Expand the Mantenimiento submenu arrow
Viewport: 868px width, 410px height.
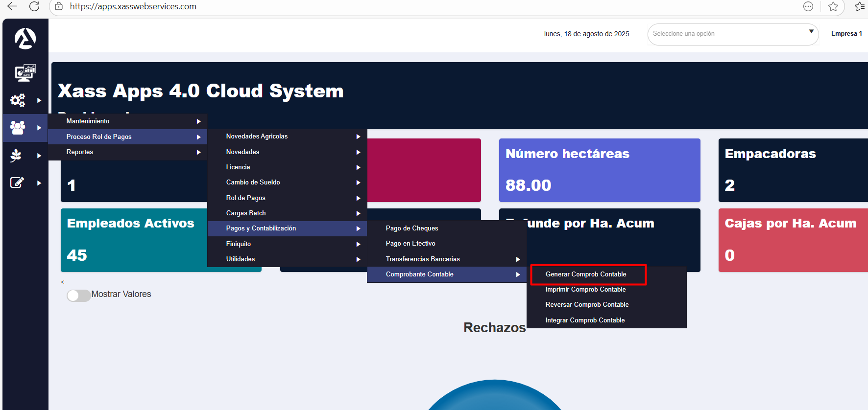198,121
